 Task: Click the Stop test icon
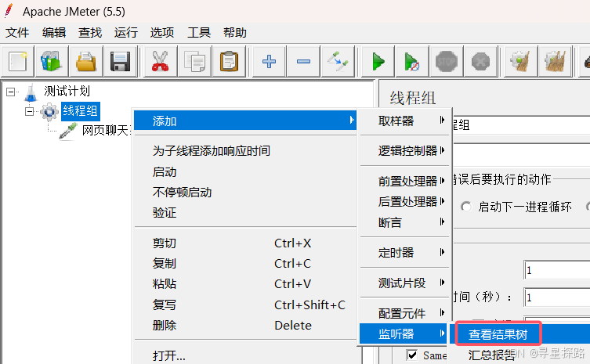point(447,61)
